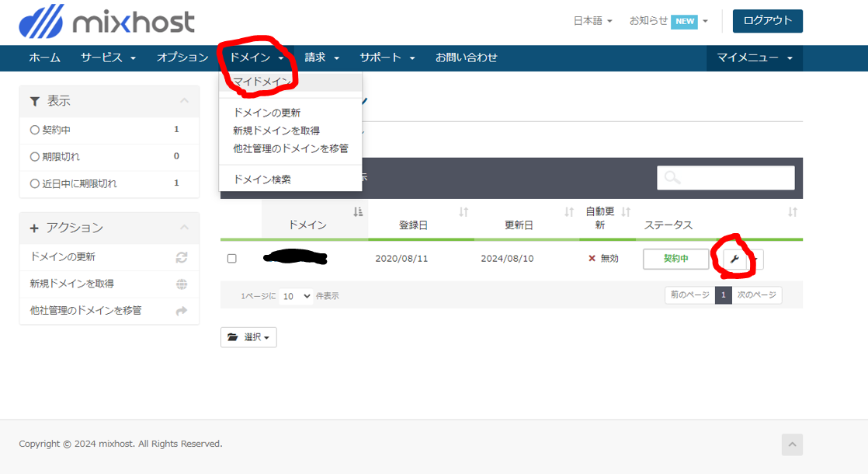Image resolution: width=868 pixels, height=474 pixels.
Task: Click page number 1 in pagination
Action: [724, 295]
